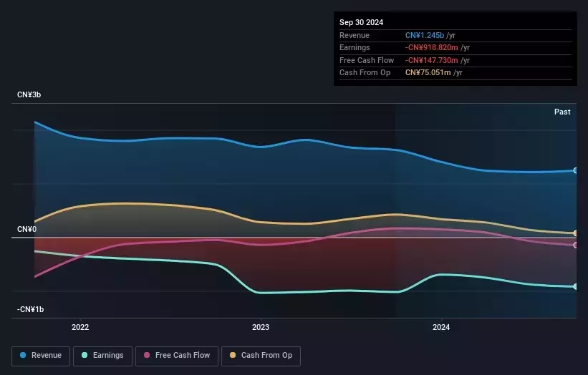588x375 pixels.
Task: Click the 2022 x-axis label
Action: point(80,327)
